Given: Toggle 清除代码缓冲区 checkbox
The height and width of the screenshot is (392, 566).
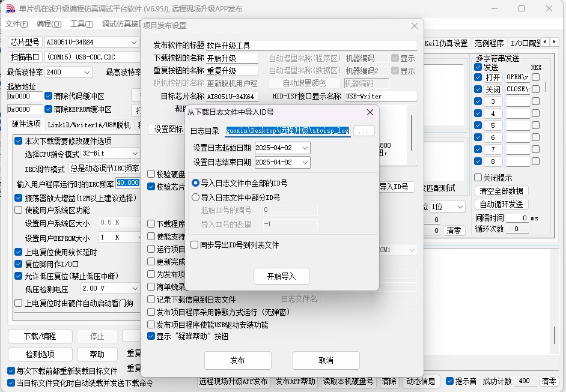Looking at the screenshot, I should [49, 96].
